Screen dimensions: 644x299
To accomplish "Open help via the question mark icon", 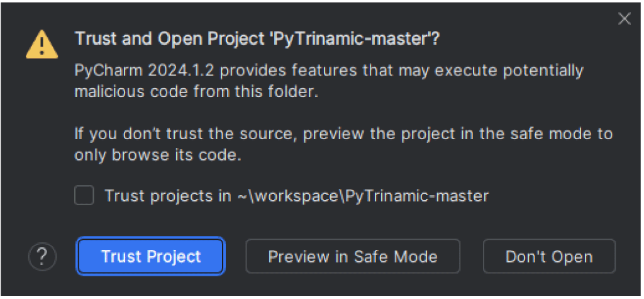I will coord(42,256).
